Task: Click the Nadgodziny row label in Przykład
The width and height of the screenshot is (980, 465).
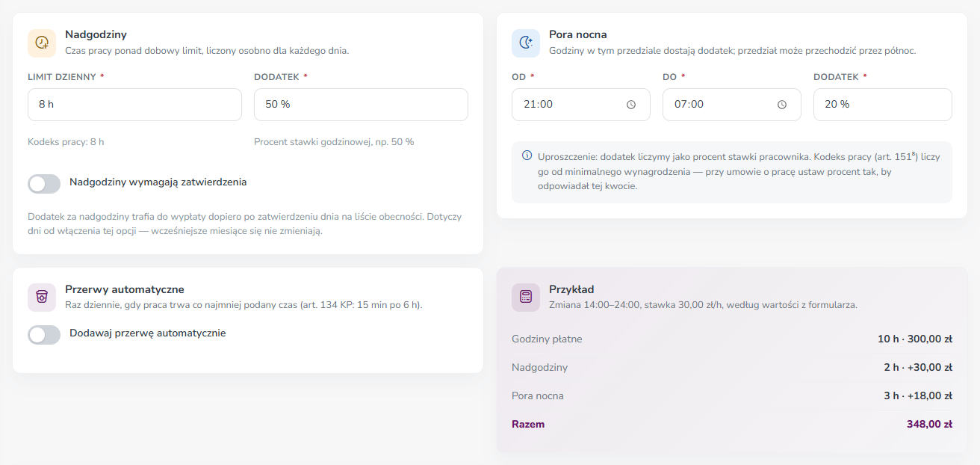Action: click(x=539, y=368)
